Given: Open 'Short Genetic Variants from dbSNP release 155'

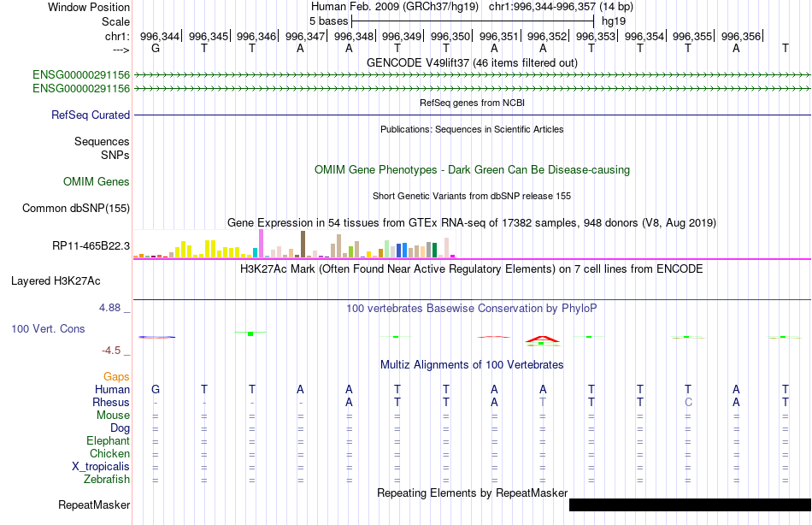Looking at the screenshot, I should 472,196.
